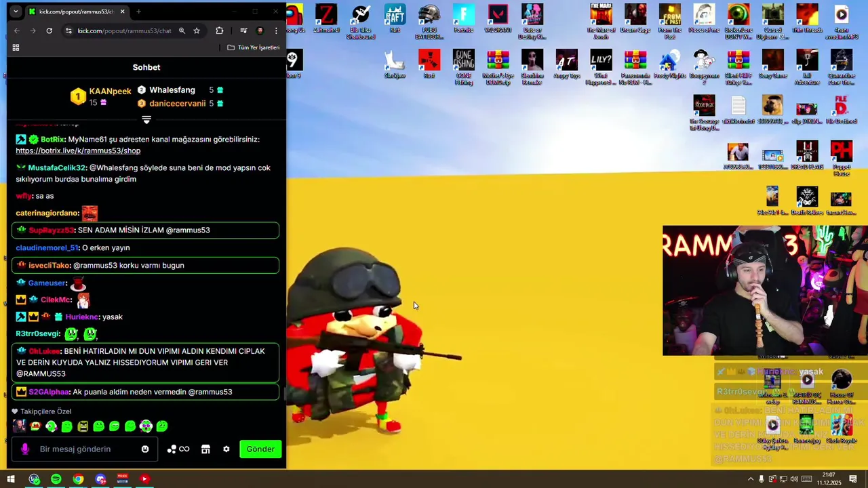Click Whalesfang in the leaderboard
This screenshot has height=488, width=868.
[x=172, y=90]
